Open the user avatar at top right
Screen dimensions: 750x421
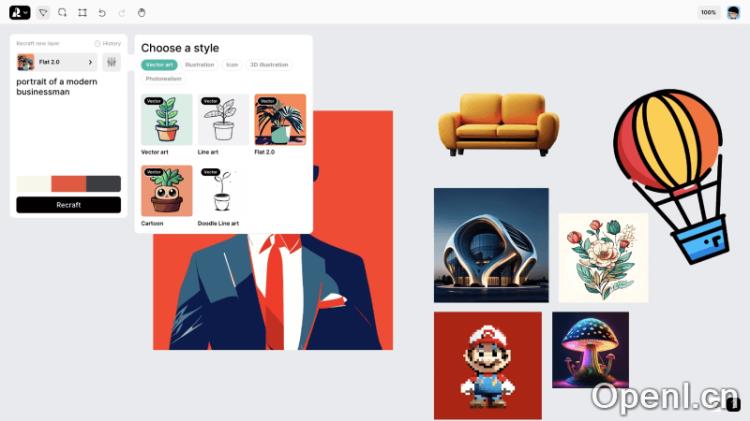733,12
